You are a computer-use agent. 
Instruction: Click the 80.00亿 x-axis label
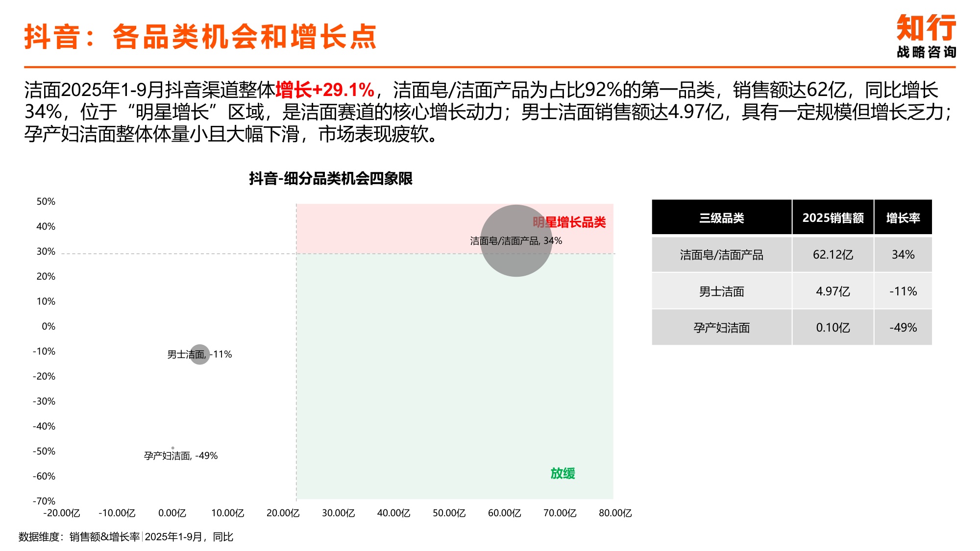pos(615,513)
